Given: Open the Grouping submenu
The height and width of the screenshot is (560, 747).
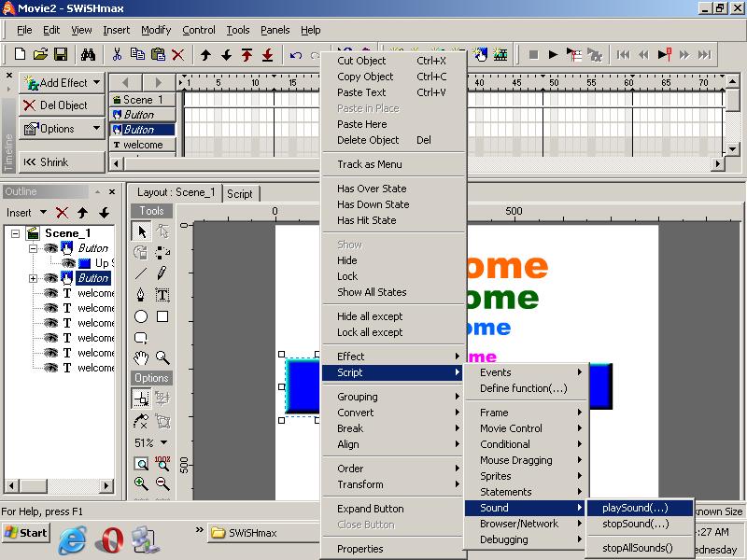Looking at the screenshot, I should pyautogui.click(x=393, y=397).
